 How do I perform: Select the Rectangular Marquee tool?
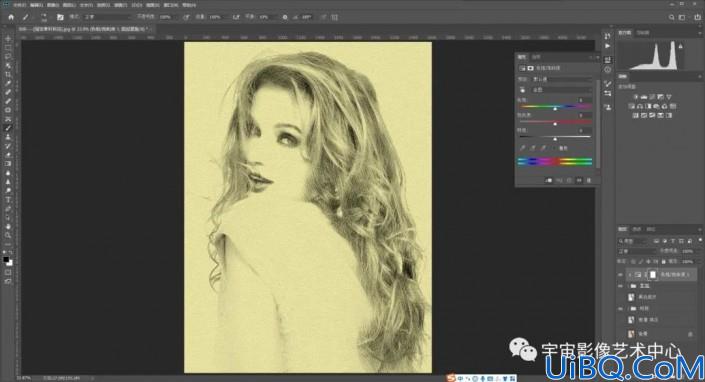8,48
